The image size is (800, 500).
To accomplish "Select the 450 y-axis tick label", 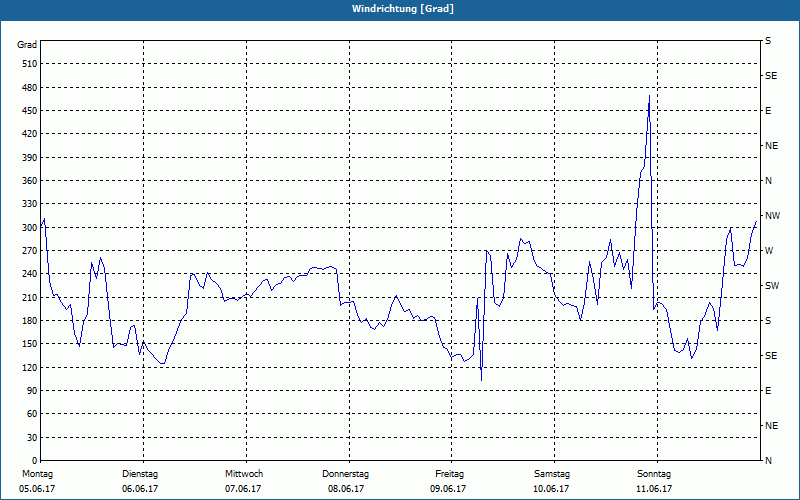I will click(x=30, y=111).
